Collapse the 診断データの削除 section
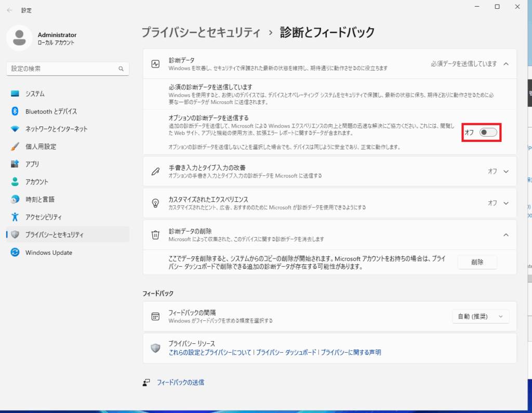This screenshot has height=413, width=532. coord(506,235)
